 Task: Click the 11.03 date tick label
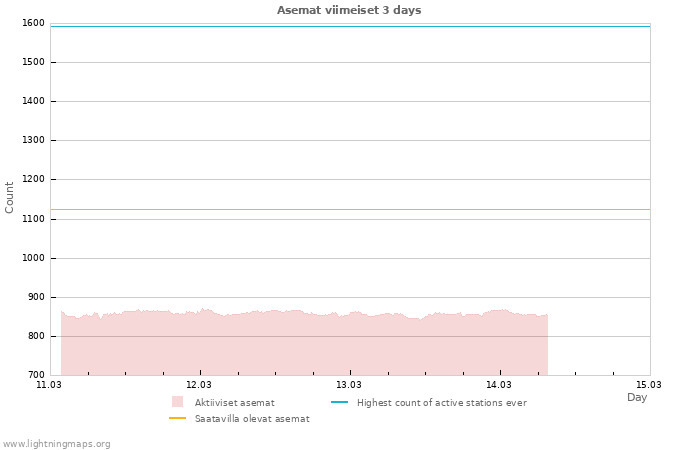49,384
